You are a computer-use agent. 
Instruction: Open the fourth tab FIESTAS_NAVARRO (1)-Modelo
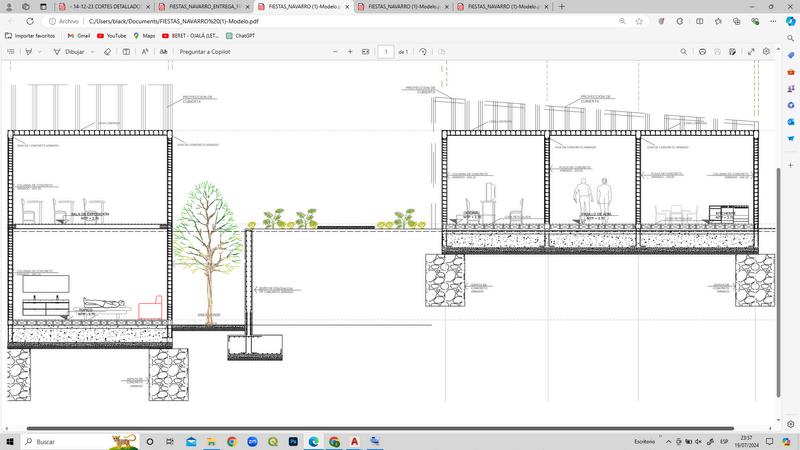point(403,7)
